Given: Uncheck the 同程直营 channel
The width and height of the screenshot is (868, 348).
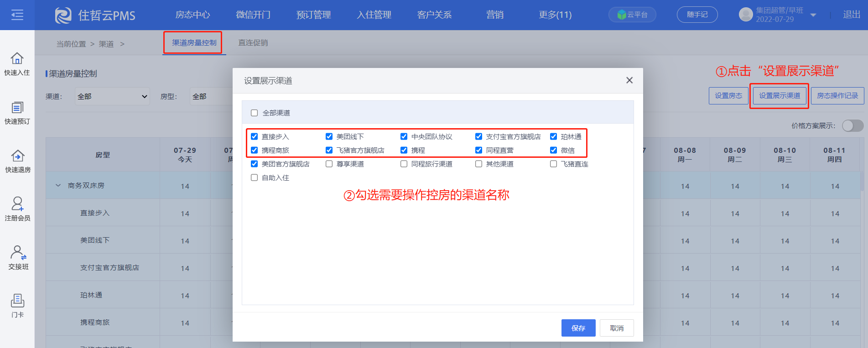Looking at the screenshot, I should pos(479,150).
